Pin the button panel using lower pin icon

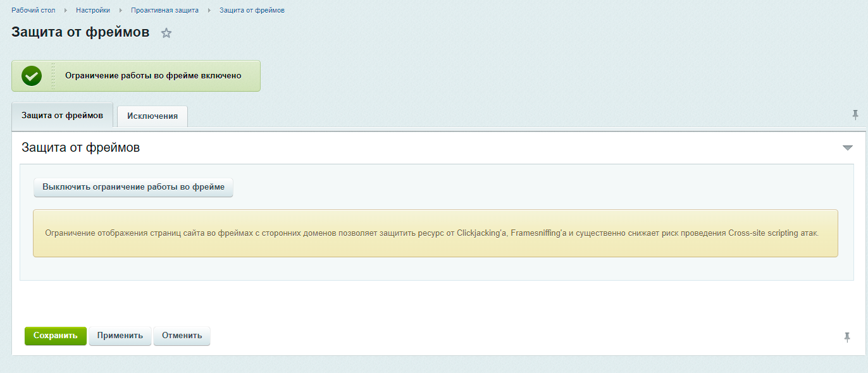click(x=847, y=337)
